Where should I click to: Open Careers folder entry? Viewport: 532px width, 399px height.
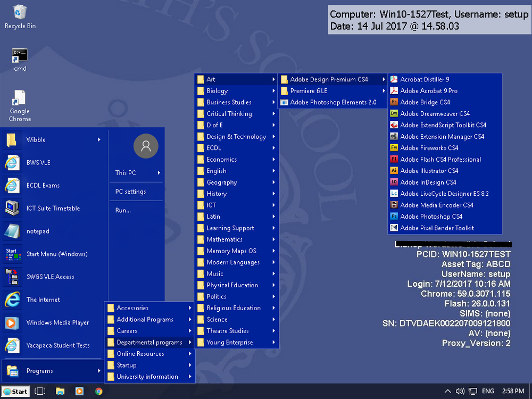pos(149,331)
